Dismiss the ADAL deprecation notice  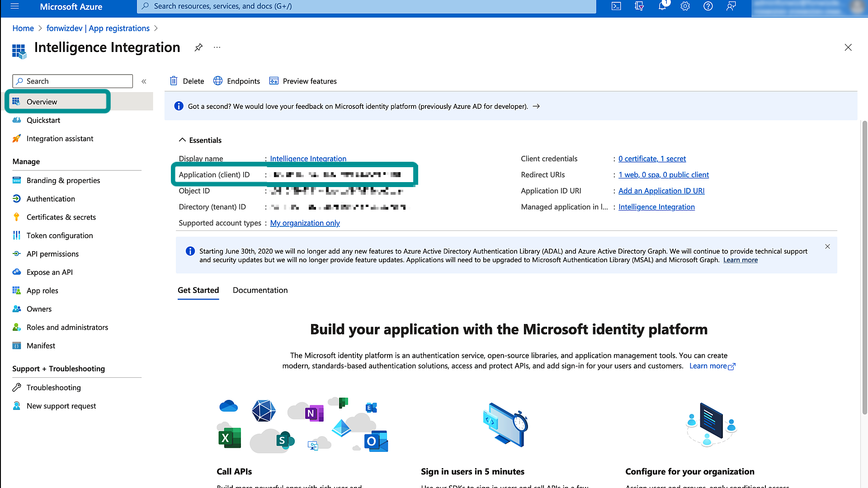click(x=827, y=247)
